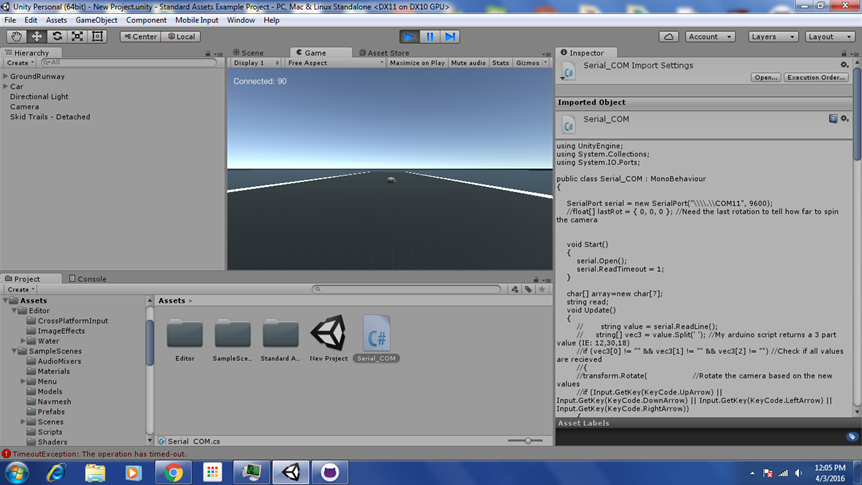Select the Editor folder thumbnail
Screen dimensions: 862x485
click(x=185, y=338)
